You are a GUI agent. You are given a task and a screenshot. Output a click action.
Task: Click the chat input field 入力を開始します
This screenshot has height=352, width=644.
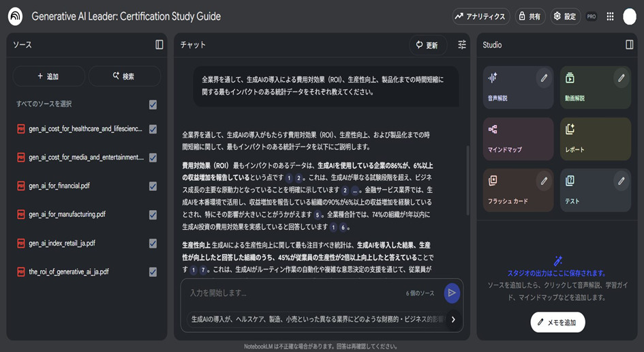point(293,293)
